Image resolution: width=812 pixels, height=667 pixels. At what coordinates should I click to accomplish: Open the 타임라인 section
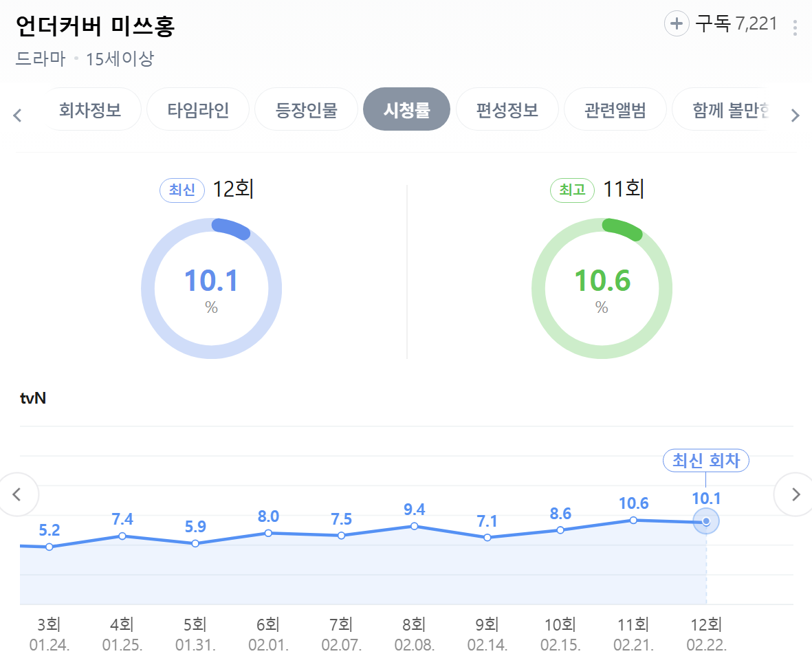click(197, 109)
